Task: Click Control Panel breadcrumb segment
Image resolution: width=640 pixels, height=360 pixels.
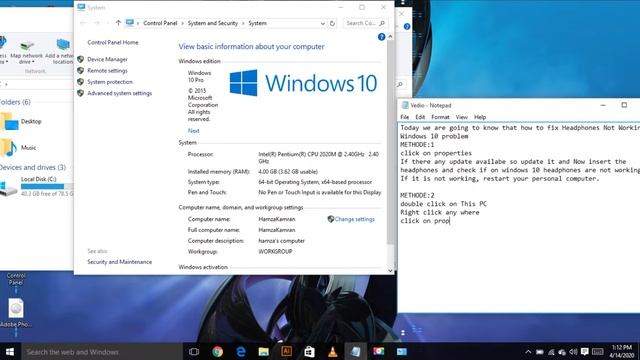Action: 160,23
